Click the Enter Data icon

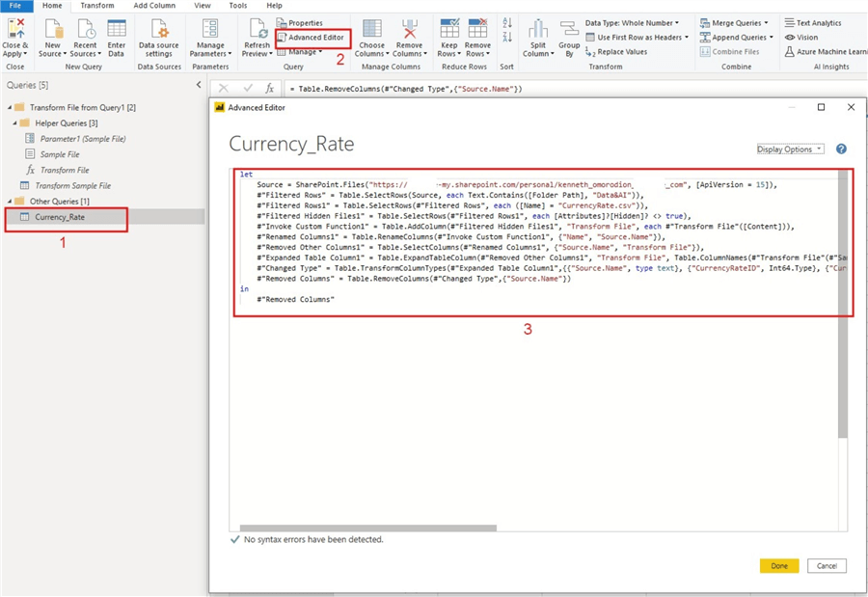pos(117,28)
